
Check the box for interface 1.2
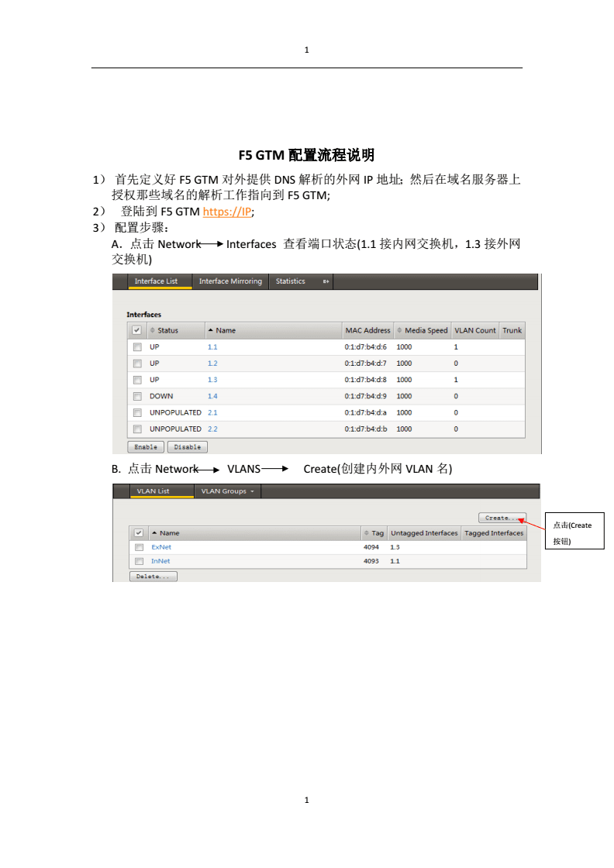point(137,363)
